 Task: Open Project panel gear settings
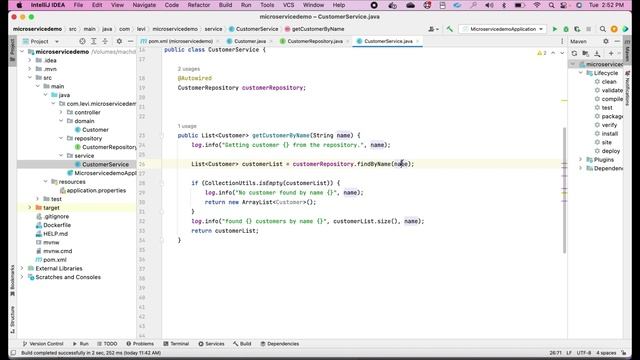119,41
